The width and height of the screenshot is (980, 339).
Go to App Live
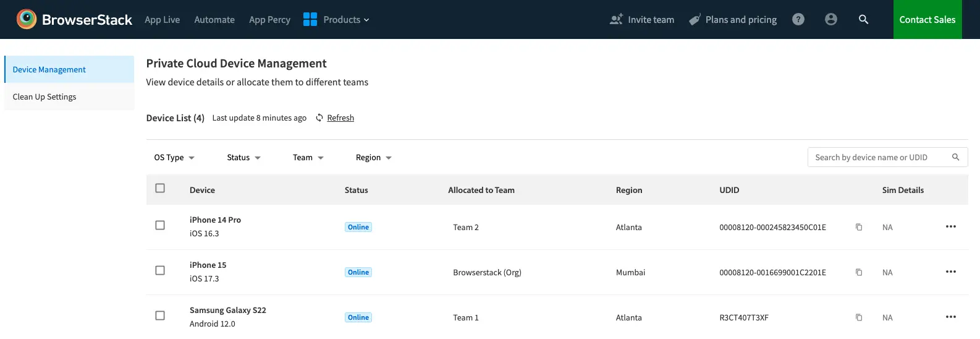coord(163,20)
